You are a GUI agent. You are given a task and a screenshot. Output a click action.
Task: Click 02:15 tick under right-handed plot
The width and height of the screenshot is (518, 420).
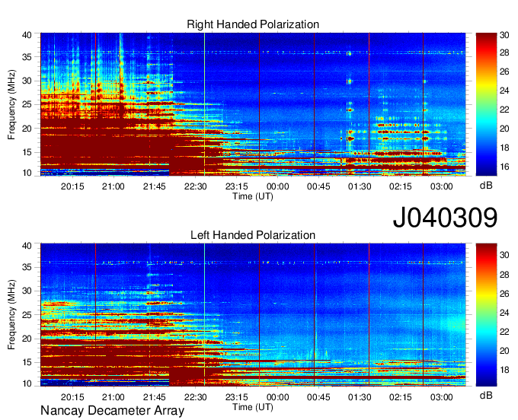401,186
